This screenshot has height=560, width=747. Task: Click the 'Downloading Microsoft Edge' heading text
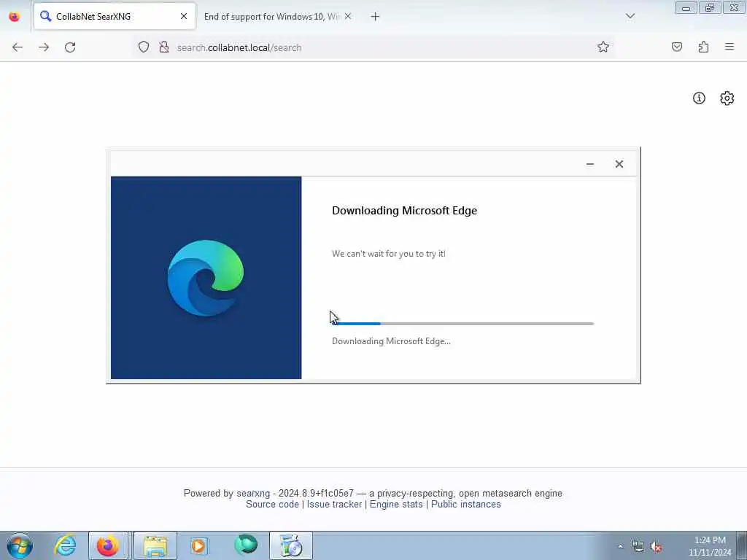pos(404,211)
